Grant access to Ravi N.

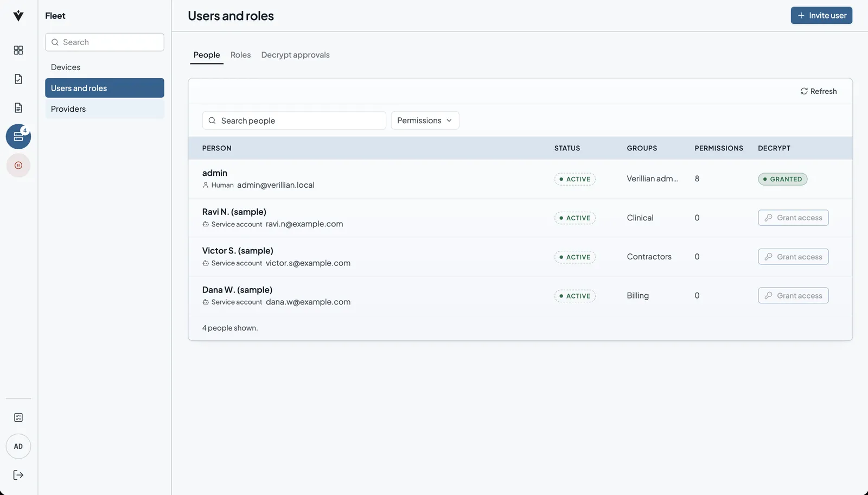793,218
